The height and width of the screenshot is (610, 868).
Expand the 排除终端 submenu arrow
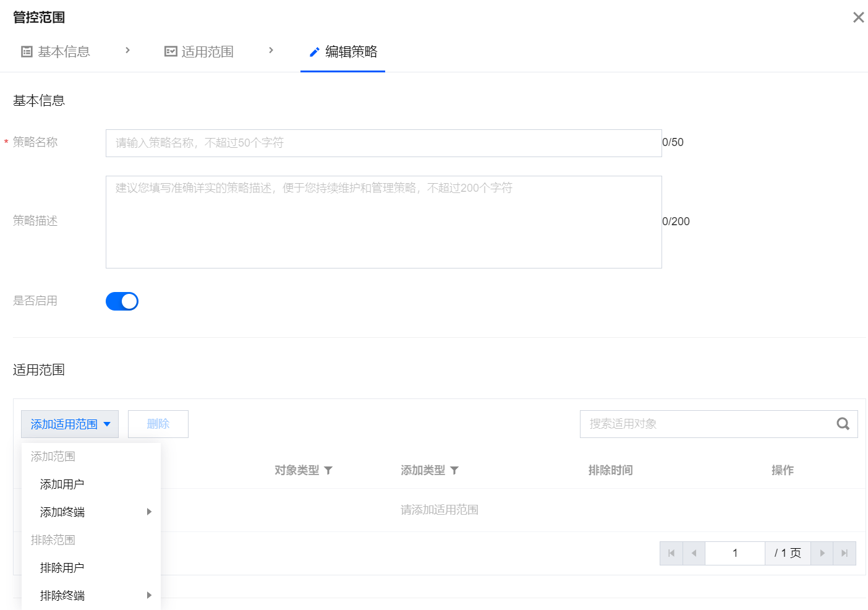(x=148, y=595)
